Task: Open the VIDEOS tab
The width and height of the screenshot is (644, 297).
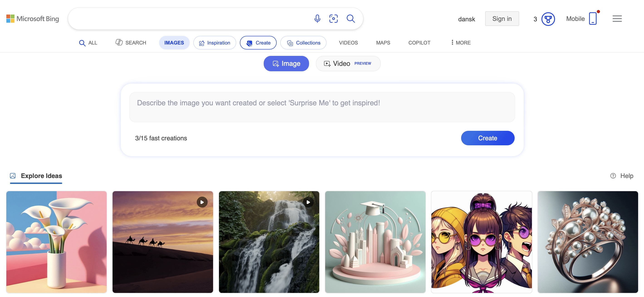Action: [348, 42]
